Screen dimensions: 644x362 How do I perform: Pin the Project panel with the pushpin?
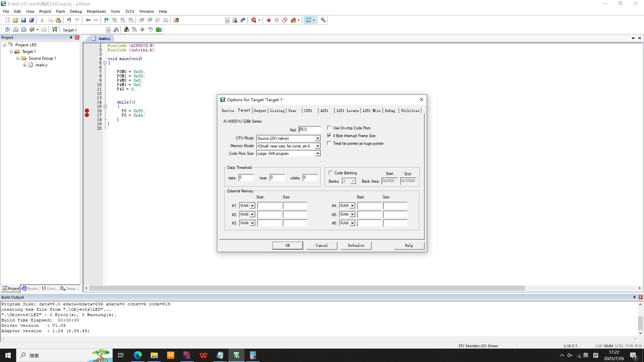[x=71, y=38]
